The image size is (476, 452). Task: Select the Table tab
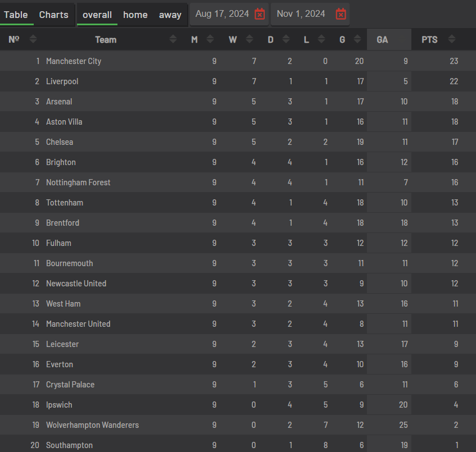pos(16,15)
